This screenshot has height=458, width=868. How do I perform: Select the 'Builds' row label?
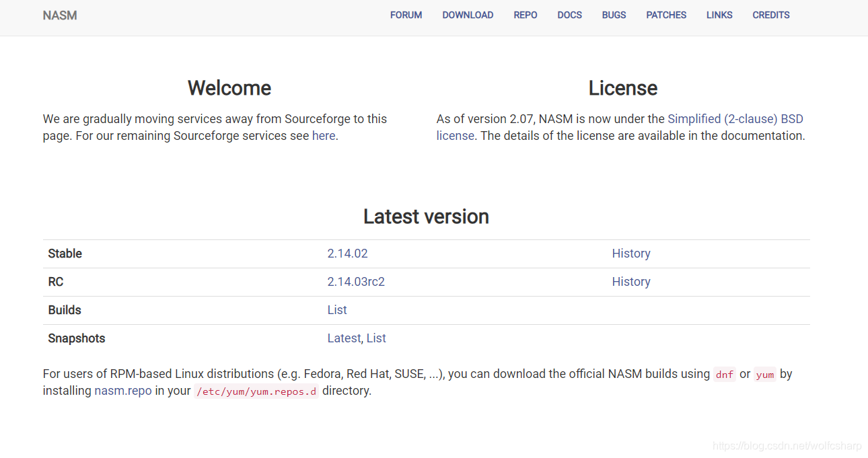pyautogui.click(x=65, y=310)
